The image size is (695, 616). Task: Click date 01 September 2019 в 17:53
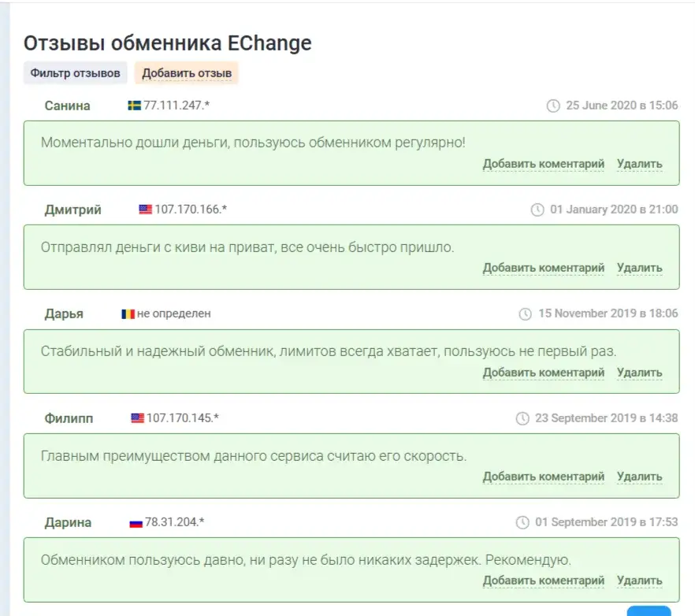pyautogui.click(x=607, y=522)
